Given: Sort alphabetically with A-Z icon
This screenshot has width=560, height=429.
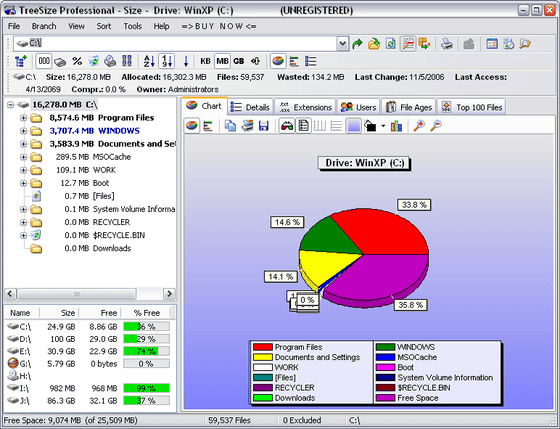Looking at the screenshot, I should (x=149, y=61).
